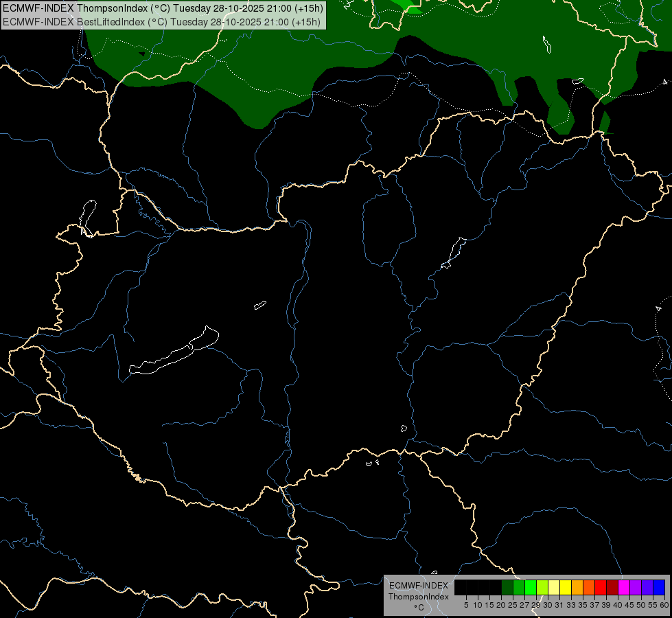Image resolution: width=672 pixels, height=618 pixels.
Task: Click the purple 45–50 legend swatch
Action: (x=636, y=588)
